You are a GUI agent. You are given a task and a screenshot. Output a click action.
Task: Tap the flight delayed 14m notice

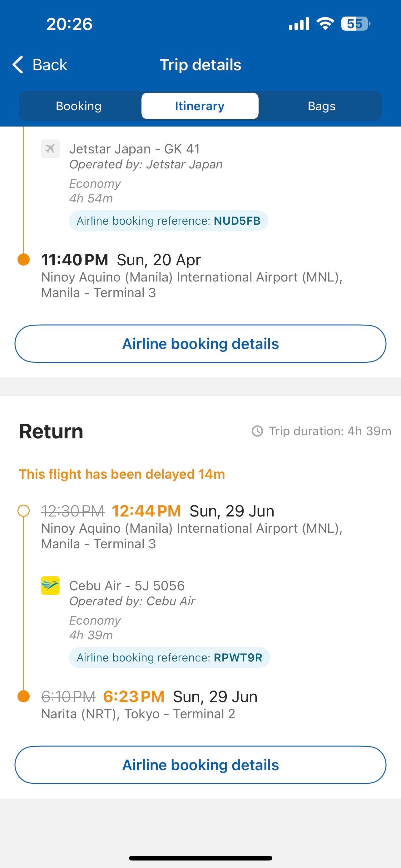pos(122,474)
